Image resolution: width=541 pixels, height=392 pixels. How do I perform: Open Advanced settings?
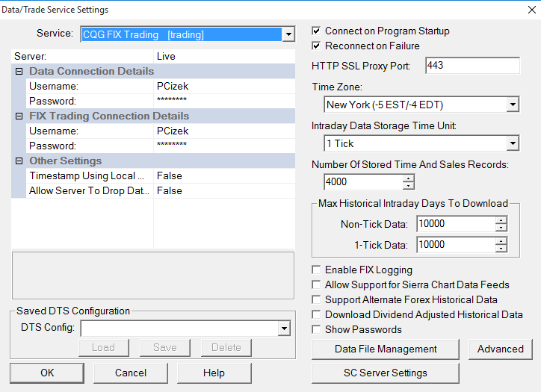(500, 349)
